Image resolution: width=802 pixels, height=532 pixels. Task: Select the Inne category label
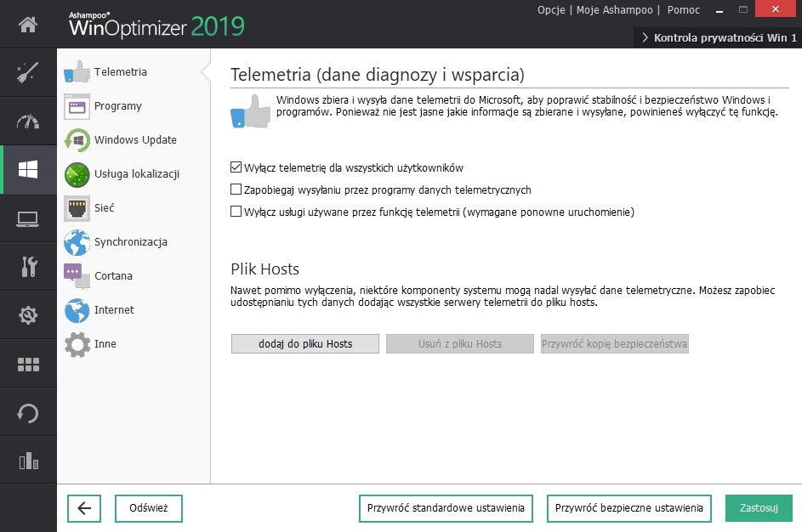[105, 344]
